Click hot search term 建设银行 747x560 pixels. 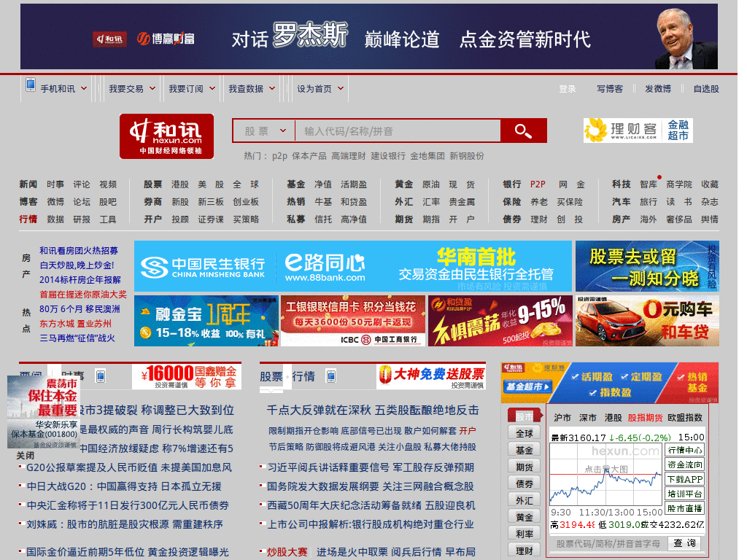[388, 156]
